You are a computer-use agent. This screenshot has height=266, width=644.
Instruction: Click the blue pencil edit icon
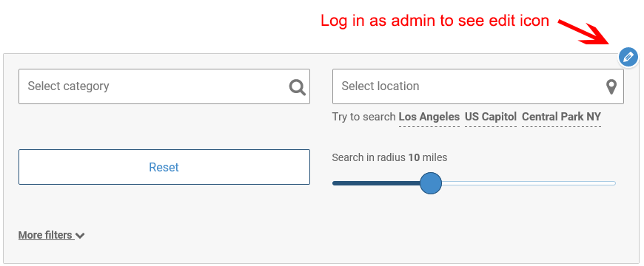[628, 57]
